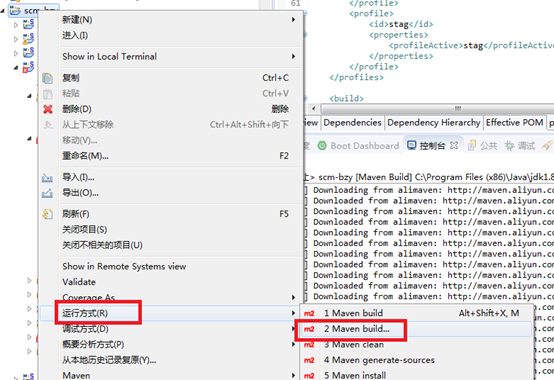554x380 pixels.
Task: Click the import icon beside 导入(I)...
Action: point(47,178)
